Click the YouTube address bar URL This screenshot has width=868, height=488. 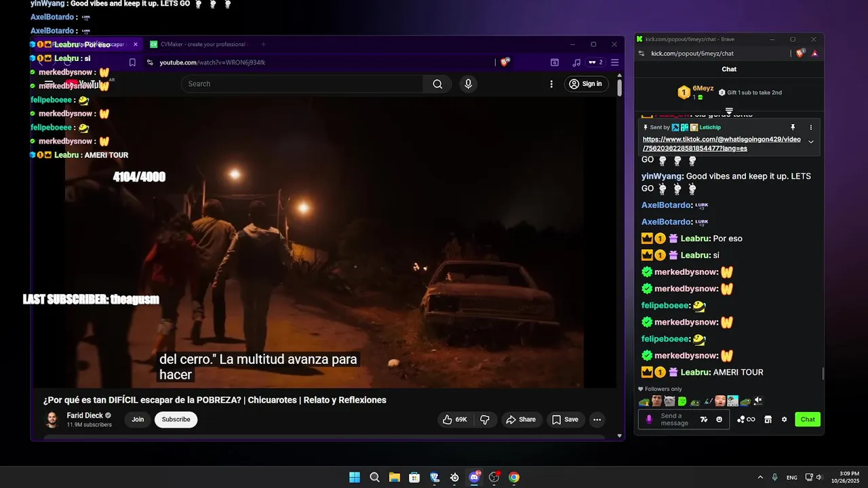coord(212,62)
